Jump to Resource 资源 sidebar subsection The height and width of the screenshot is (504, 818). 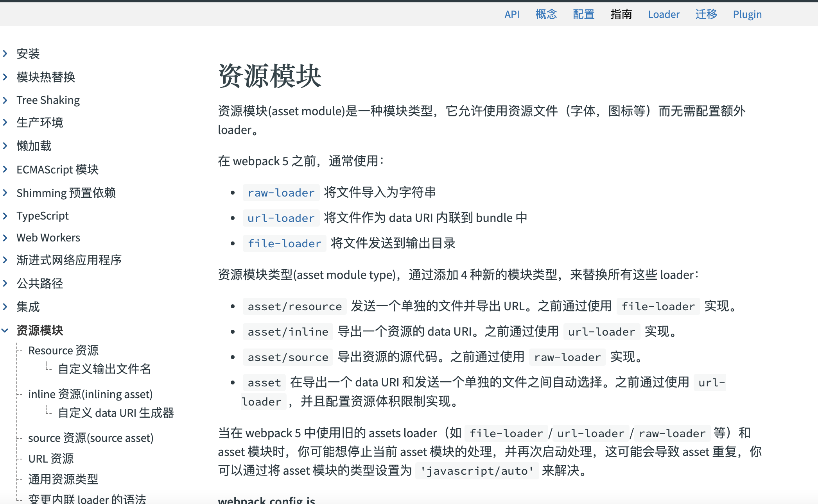[x=63, y=350]
